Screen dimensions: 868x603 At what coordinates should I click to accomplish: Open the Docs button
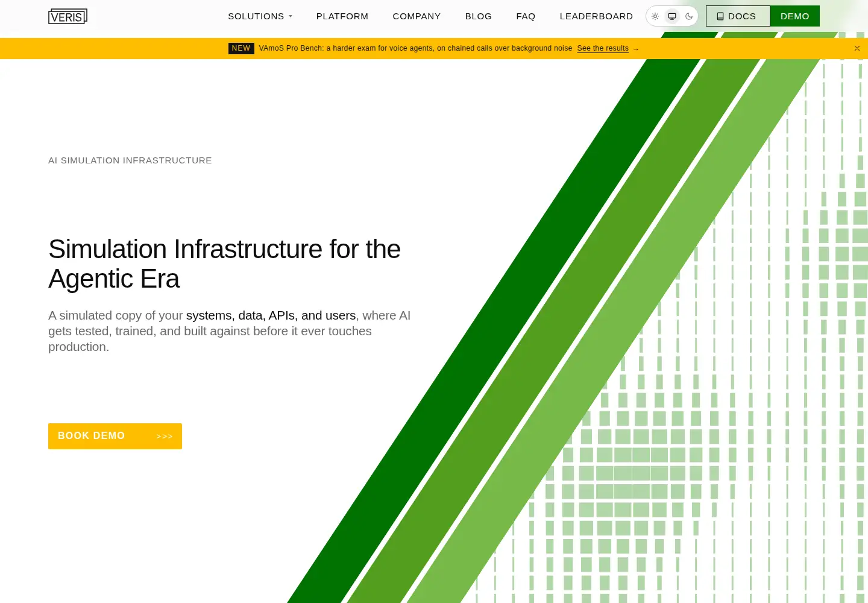click(738, 16)
